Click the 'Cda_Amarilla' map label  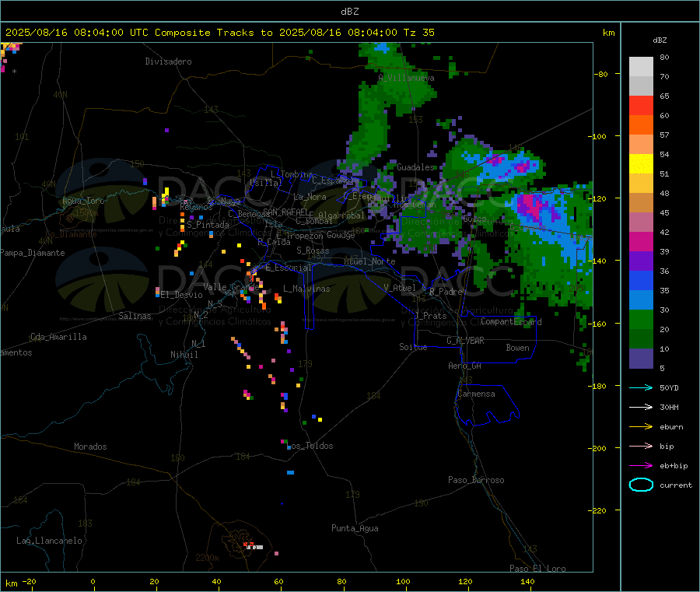click(x=58, y=337)
